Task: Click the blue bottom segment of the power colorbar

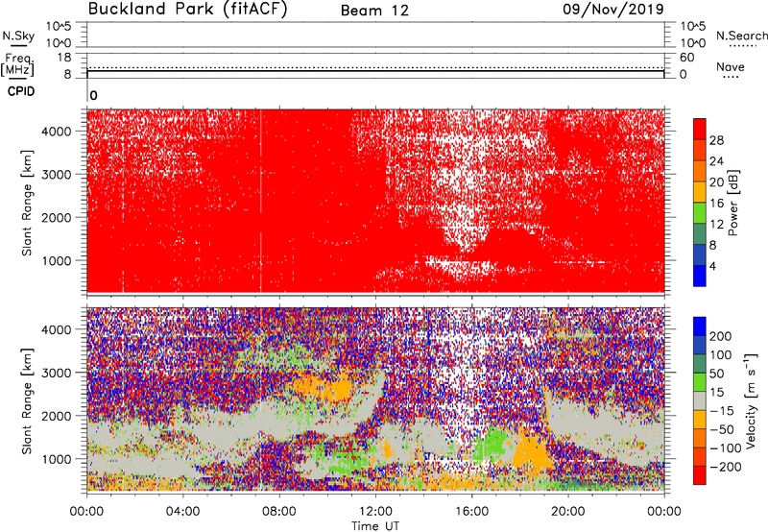Action: coord(700,276)
